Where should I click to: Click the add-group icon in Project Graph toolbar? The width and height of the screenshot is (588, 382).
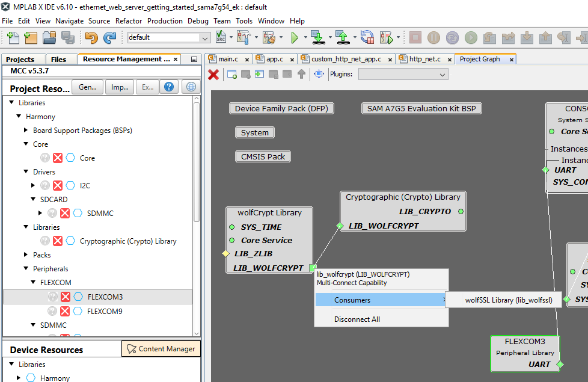click(x=232, y=75)
